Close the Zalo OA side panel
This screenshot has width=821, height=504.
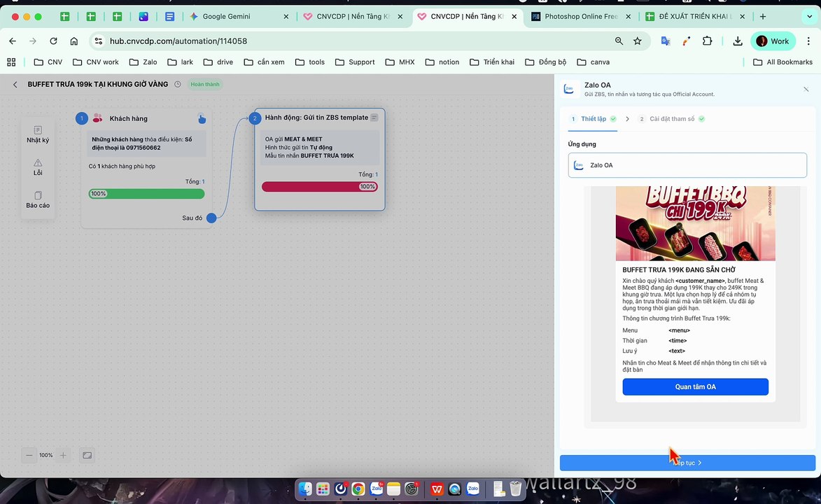pos(806,90)
